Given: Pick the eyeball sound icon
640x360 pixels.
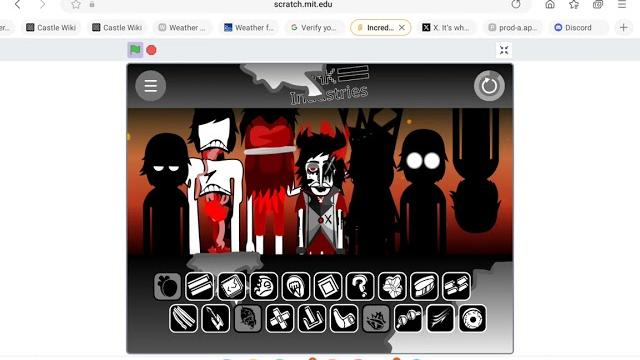Looking at the screenshot, I should click(473, 318).
